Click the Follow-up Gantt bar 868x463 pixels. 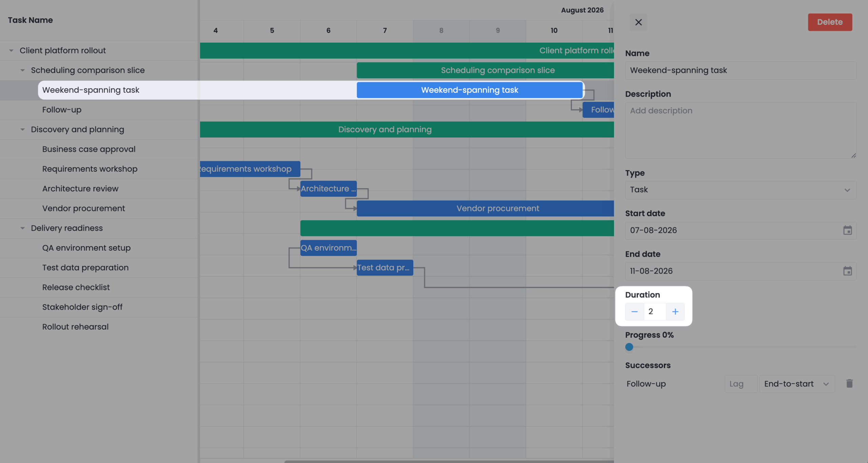click(x=598, y=110)
